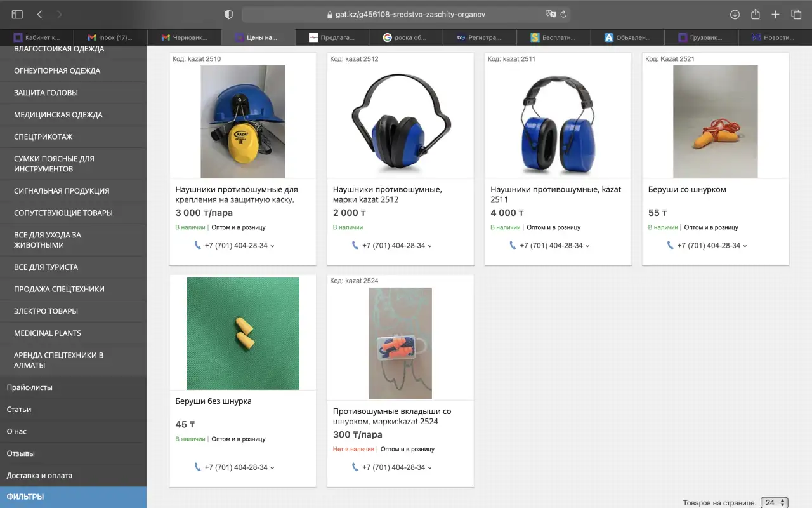
Task: Go back to the previous page
Action: [39, 14]
